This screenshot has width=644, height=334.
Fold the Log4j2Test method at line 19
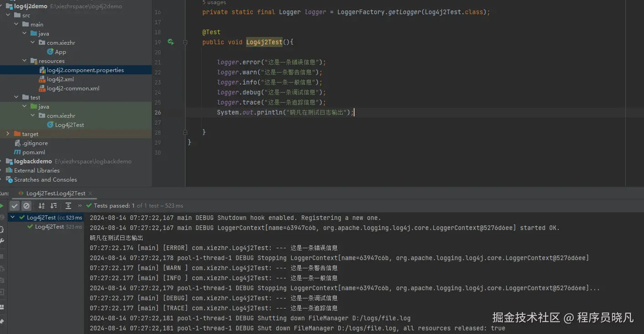[185, 42]
